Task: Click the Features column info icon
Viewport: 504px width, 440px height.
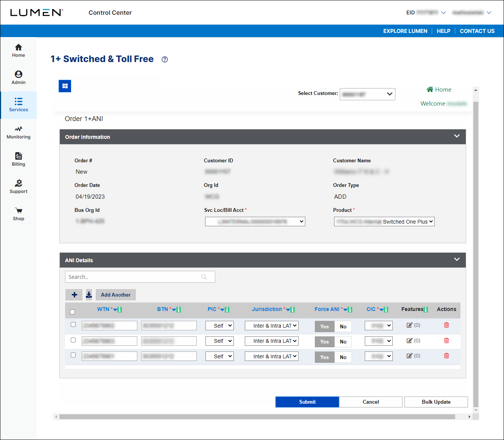Action: [426, 309]
